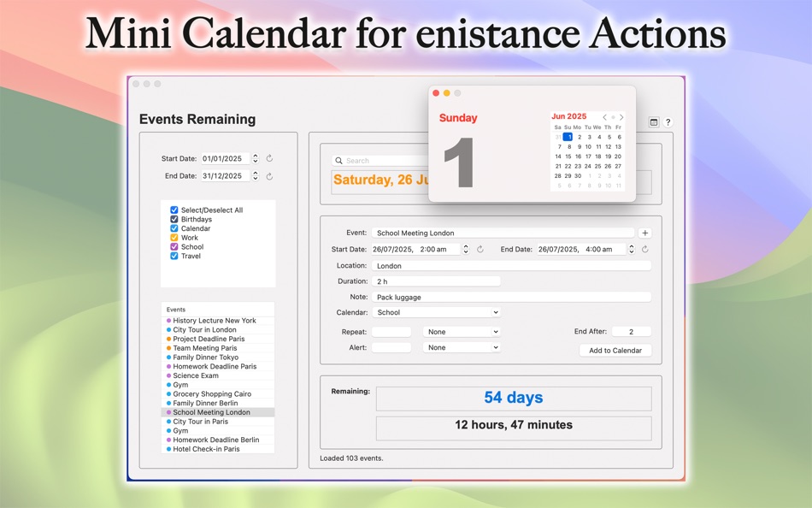
Task: Click greyed 31 in the mini calendar
Action: (558, 138)
